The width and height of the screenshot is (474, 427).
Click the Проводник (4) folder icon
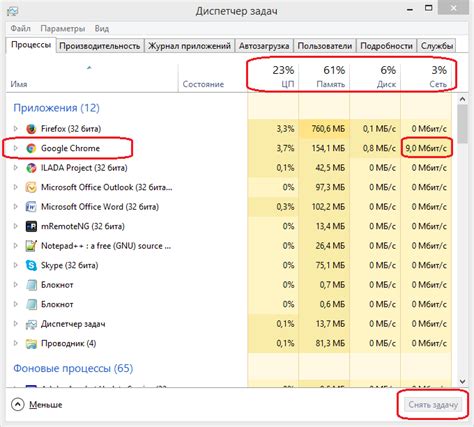(x=31, y=343)
